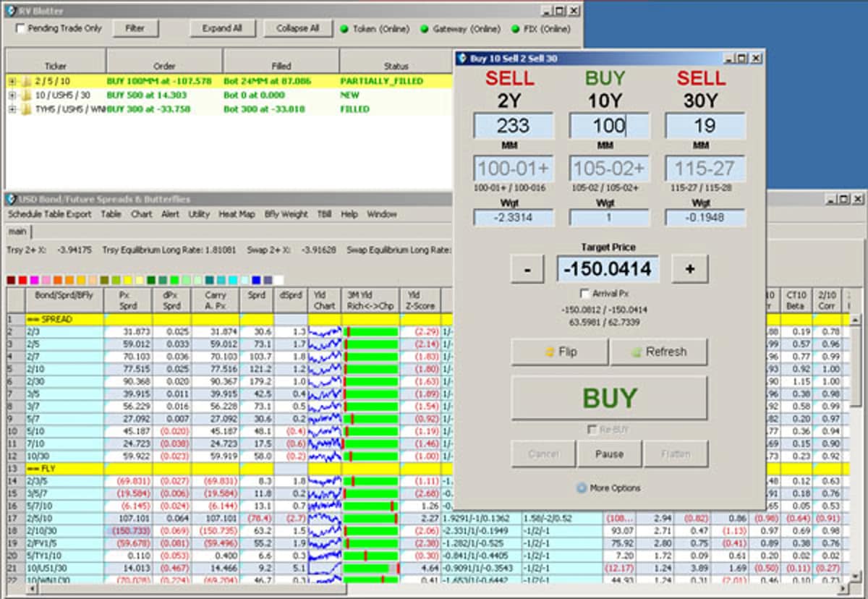868x599 pixels.
Task: Click the Target Price input field
Action: click(608, 269)
